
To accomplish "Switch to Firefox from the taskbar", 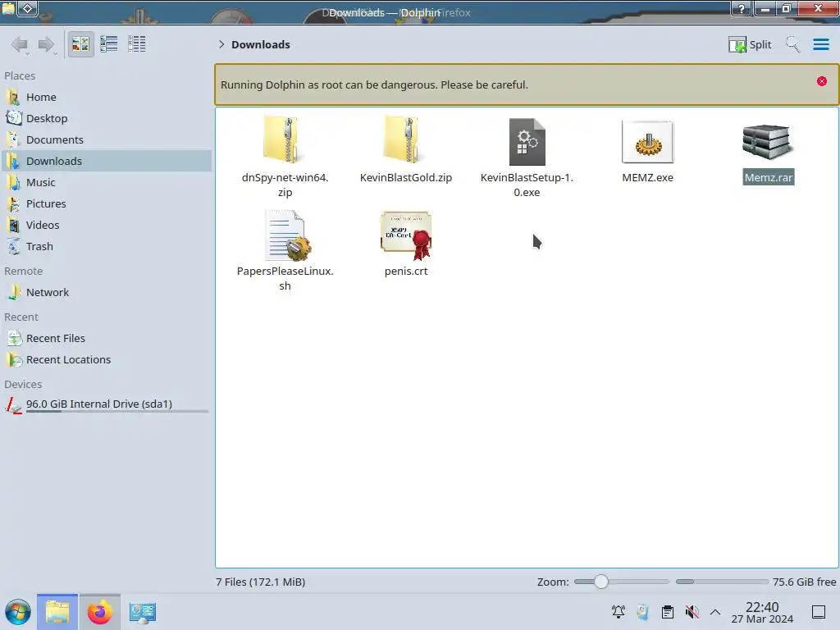I will pos(99,612).
